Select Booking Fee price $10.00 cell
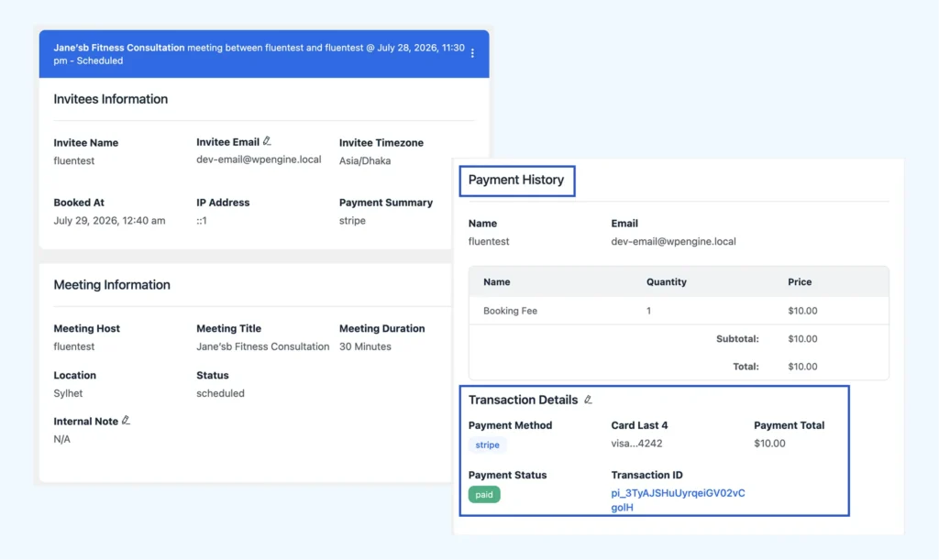939x560 pixels. pos(802,311)
